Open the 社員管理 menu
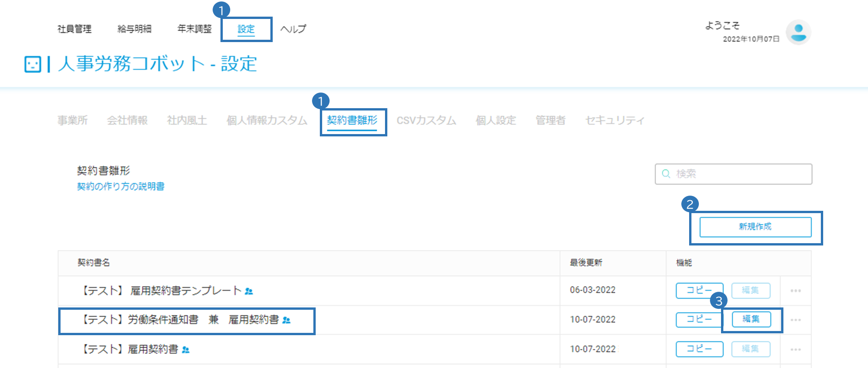The height and width of the screenshot is (368, 868). [74, 29]
